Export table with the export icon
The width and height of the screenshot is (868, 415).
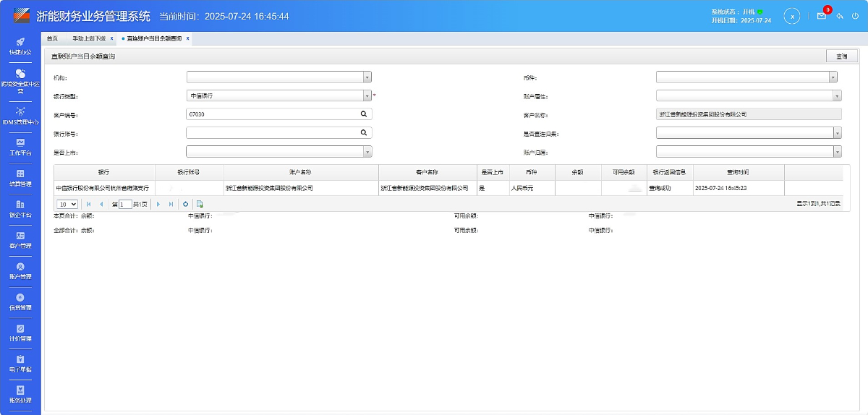[x=200, y=205]
